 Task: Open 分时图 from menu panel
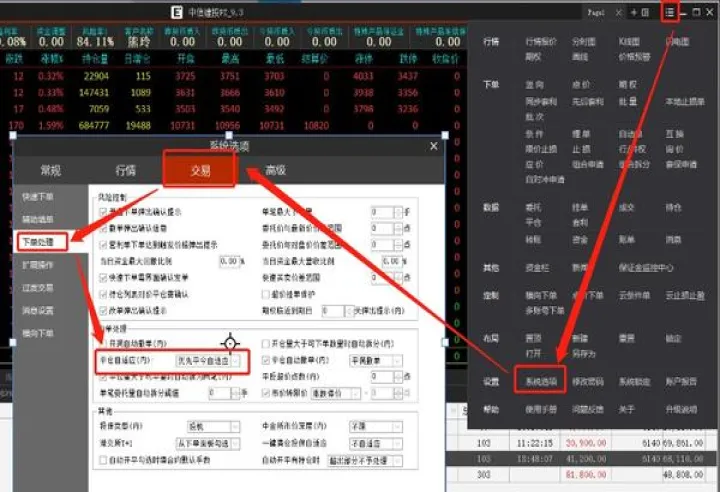[584, 41]
